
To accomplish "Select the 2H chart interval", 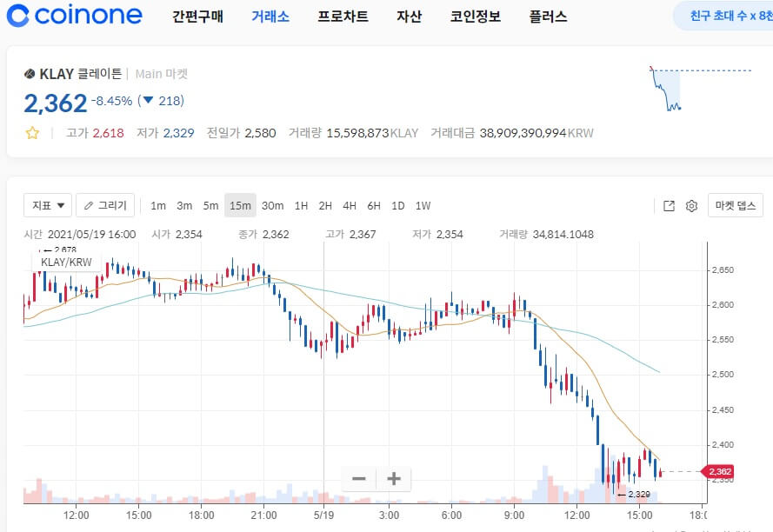I will (x=325, y=206).
